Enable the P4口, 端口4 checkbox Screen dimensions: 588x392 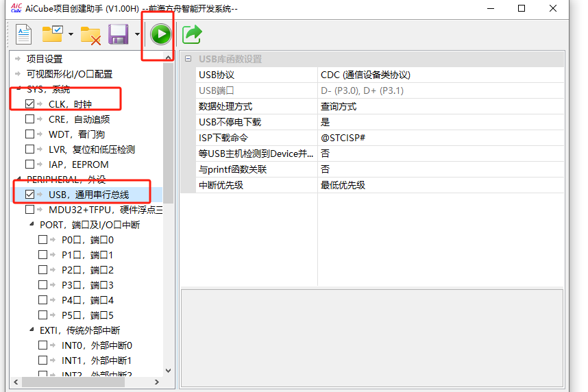tap(42, 299)
